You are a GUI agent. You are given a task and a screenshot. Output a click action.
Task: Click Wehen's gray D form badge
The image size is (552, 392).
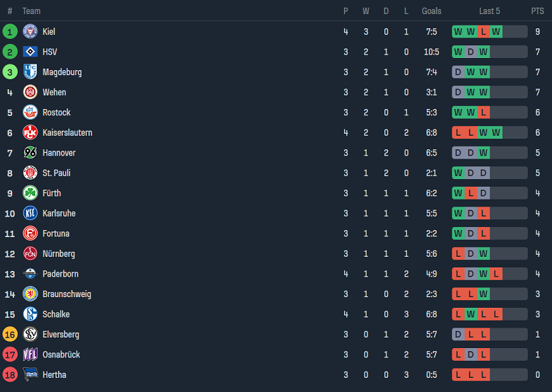pyautogui.click(x=458, y=92)
